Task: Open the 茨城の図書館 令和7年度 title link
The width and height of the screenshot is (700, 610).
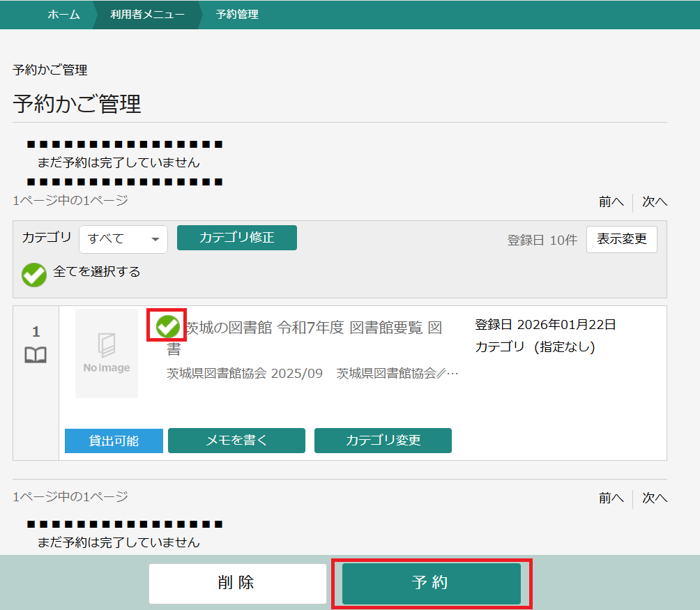Action: (x=314, y=328)
